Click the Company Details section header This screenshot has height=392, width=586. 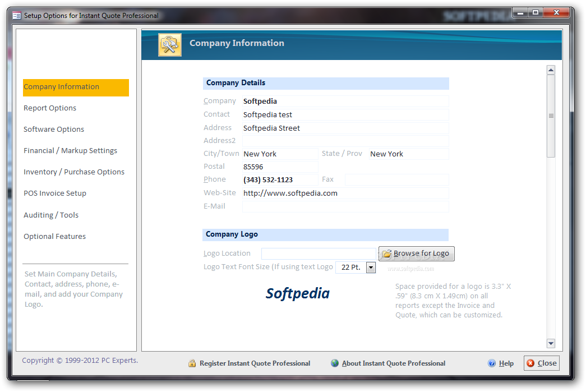326,84
